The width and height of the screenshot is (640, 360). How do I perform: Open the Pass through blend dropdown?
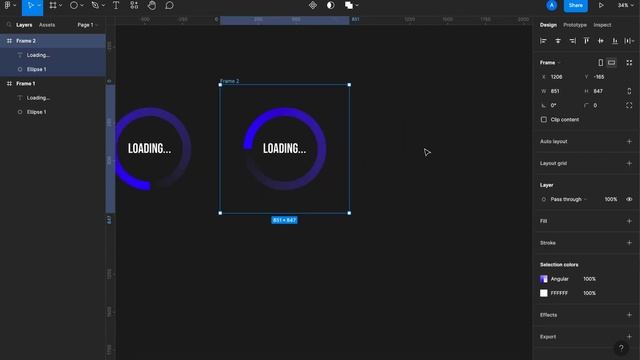[x=569, y=199]
